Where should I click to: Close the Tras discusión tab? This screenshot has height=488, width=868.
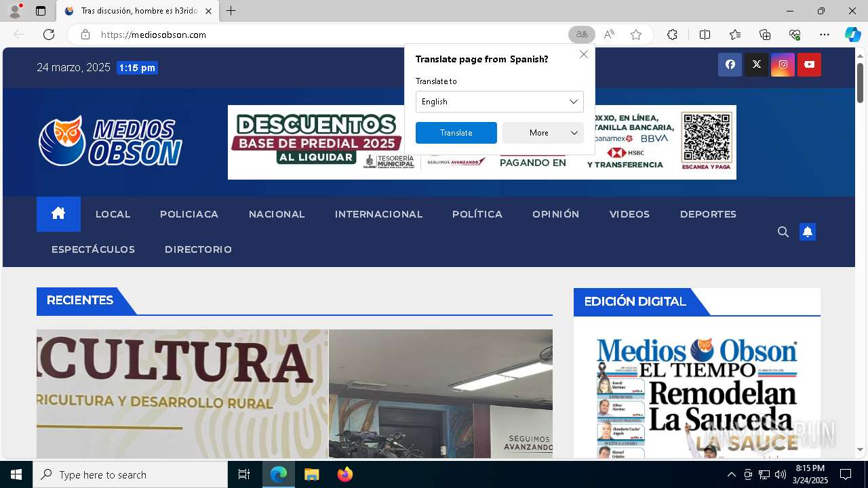[208, 11]
